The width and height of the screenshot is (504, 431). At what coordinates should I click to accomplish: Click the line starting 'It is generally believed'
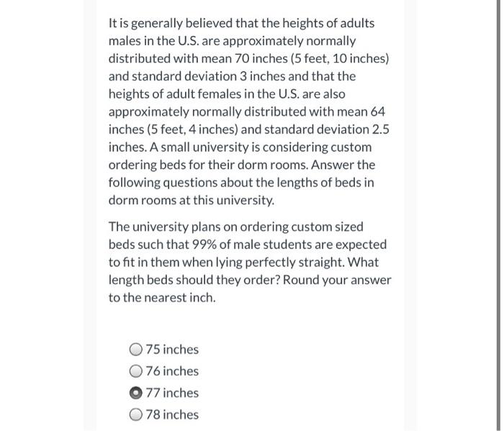(241, 24)
